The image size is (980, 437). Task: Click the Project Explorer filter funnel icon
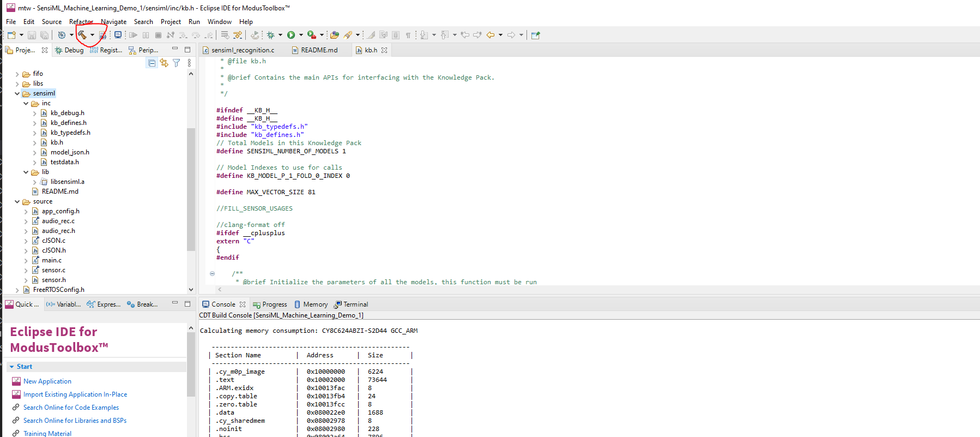[x=177, y=63]
